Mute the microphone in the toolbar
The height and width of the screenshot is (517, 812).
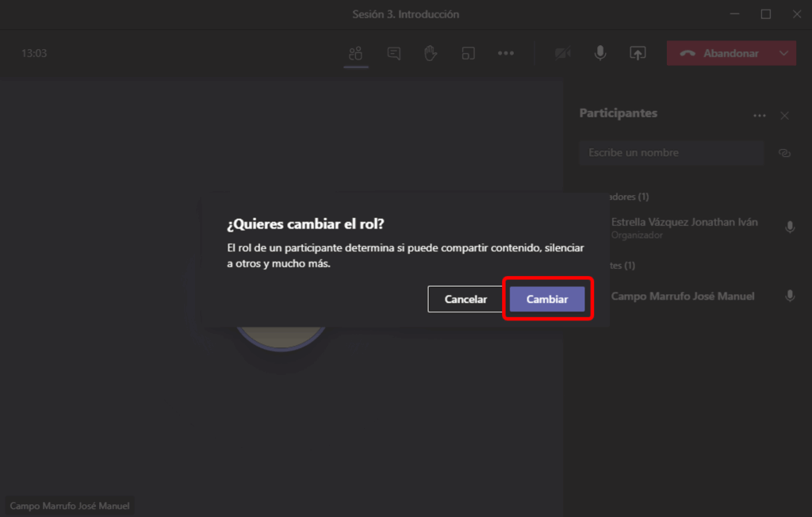coord(600,53)
